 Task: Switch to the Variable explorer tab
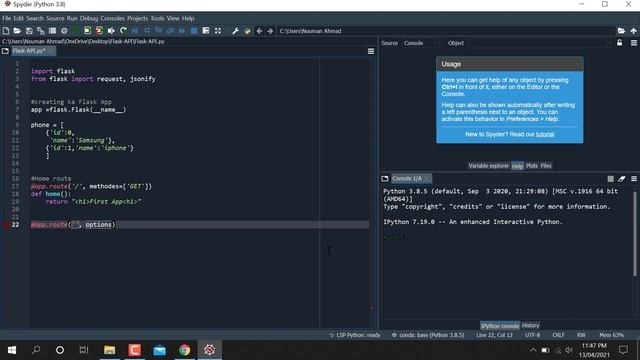click(488, 166)
